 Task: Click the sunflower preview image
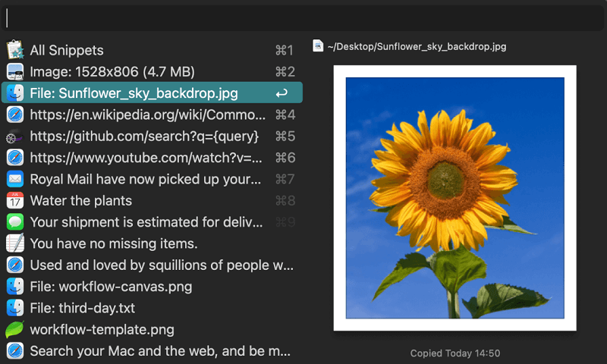[454, 198]
